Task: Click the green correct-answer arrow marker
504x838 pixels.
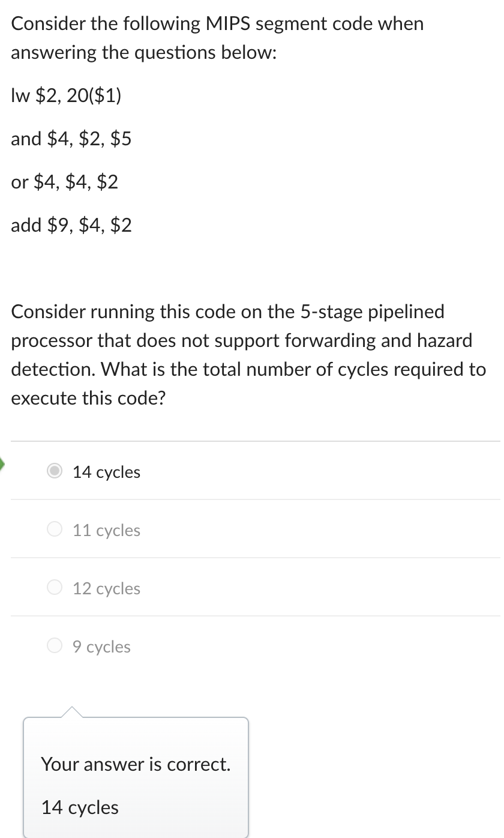Action: 2,464
